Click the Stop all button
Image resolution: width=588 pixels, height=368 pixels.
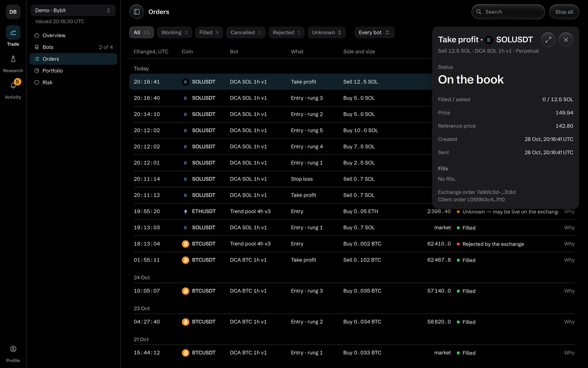click(x=564, y=12)
